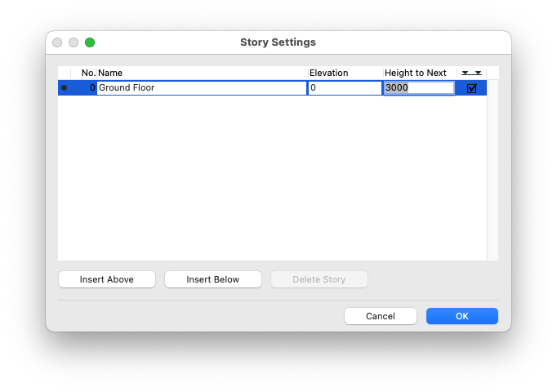The image size is (557, 392).
Task: Click the No. column header
Action: [88, 73]
